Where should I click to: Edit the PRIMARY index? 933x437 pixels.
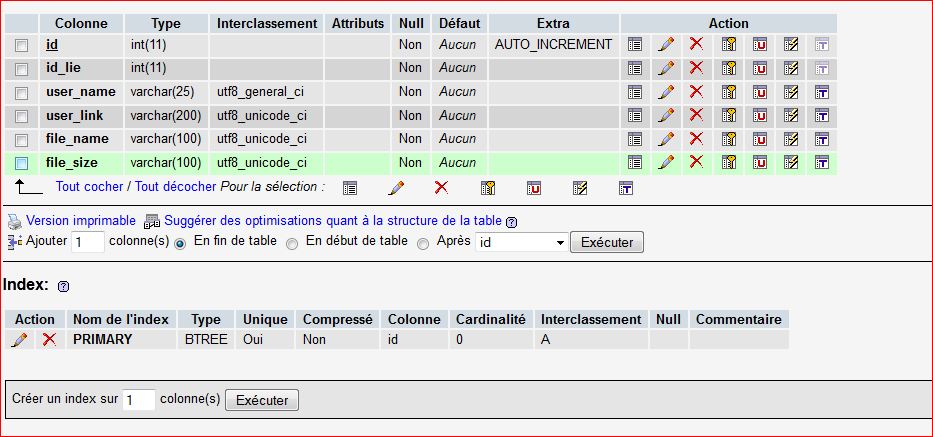click(19, 339)
